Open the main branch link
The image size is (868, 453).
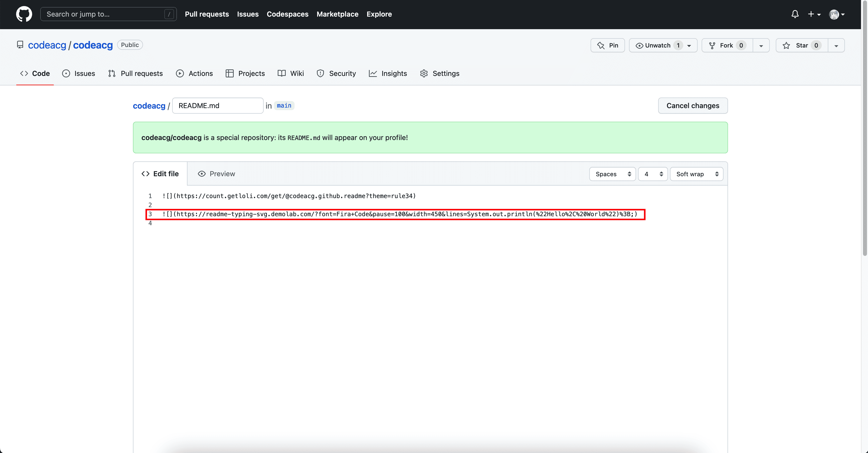[x=284, y=106]
